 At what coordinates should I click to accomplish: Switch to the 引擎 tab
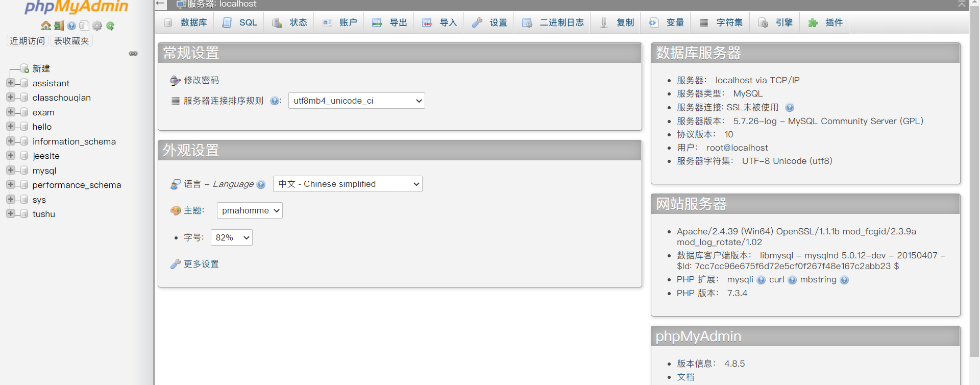coord(776,22)
